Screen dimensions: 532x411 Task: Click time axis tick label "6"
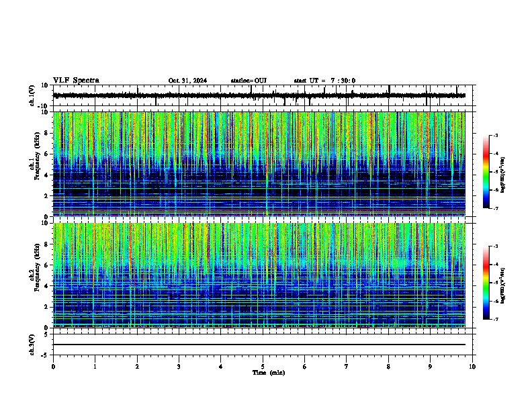coord(305,367)
